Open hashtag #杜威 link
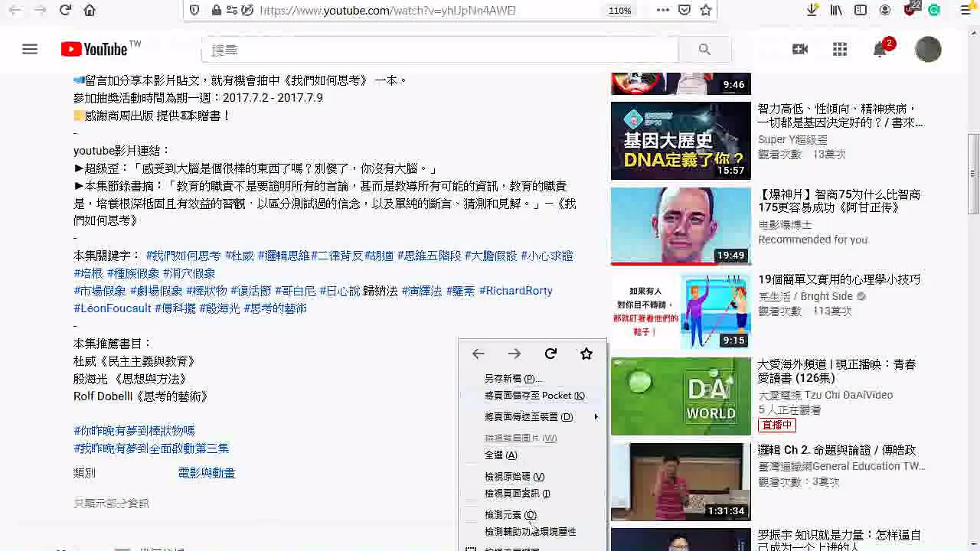Image resolution: width=980 pixels, height=551 pixels. (x=239, y=256)
